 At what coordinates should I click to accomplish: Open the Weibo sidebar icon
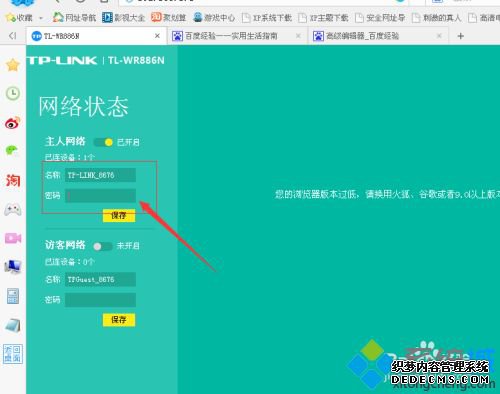pos(13,123)
